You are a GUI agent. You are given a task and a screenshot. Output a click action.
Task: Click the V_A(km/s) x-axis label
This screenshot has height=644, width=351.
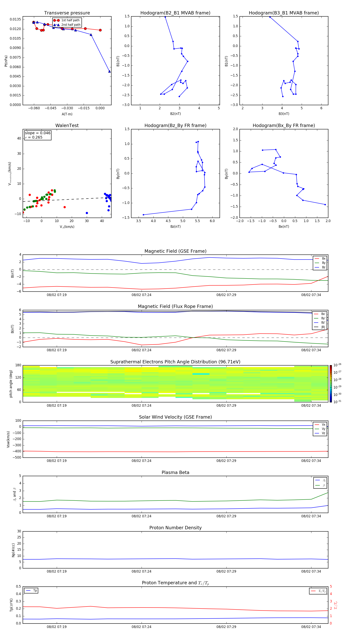tap(67, 227)
